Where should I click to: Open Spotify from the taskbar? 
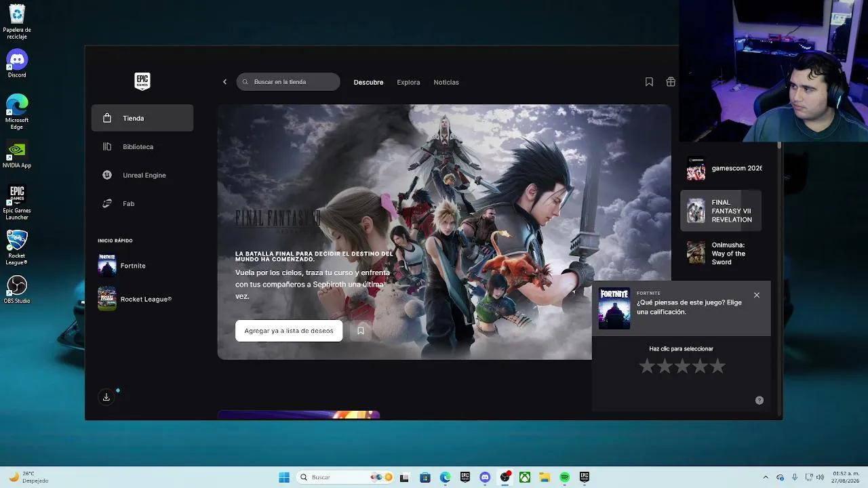click(565, 477)
